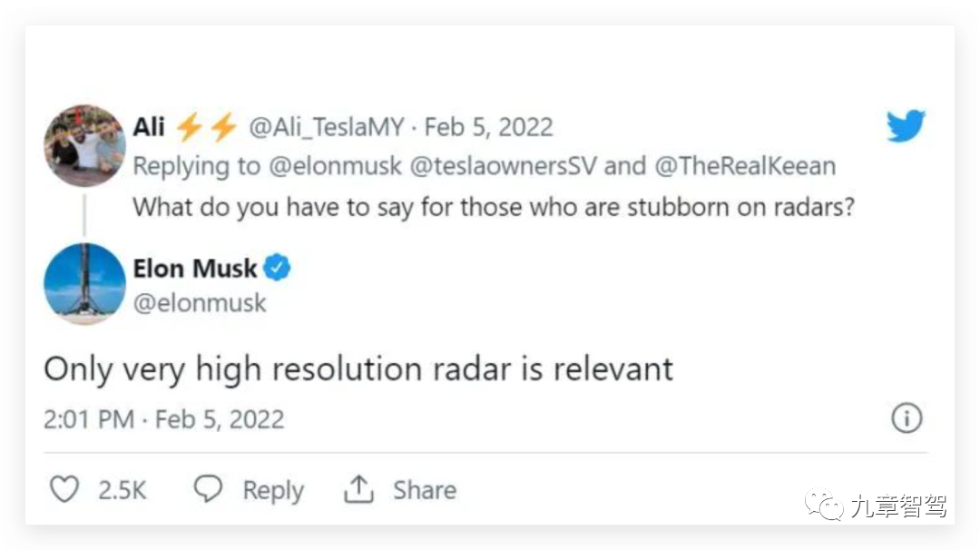
Task: Click the reply speech bubble icon
Action: click(209, 489)
